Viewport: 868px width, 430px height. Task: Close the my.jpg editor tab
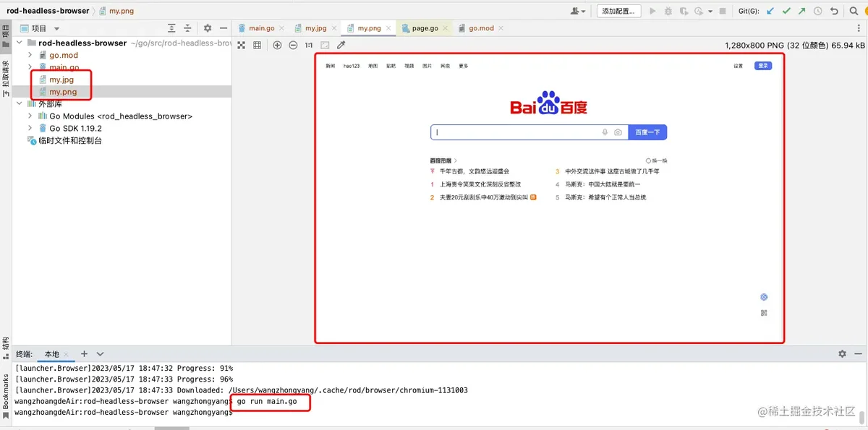pos(335,28)
